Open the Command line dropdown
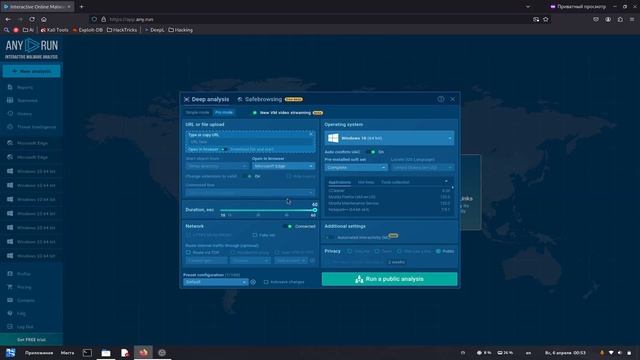 [x=250, y=192]
